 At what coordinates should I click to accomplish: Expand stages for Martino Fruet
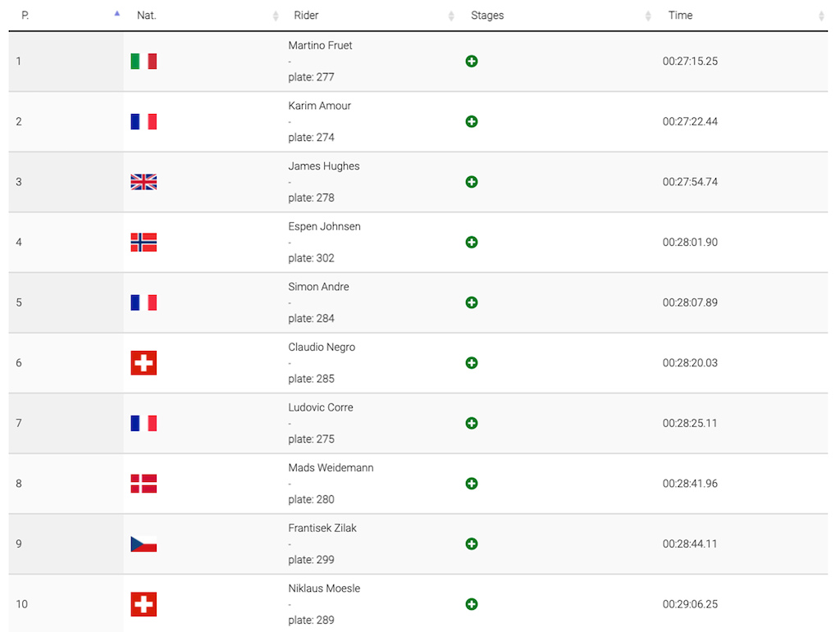(472, 61)
